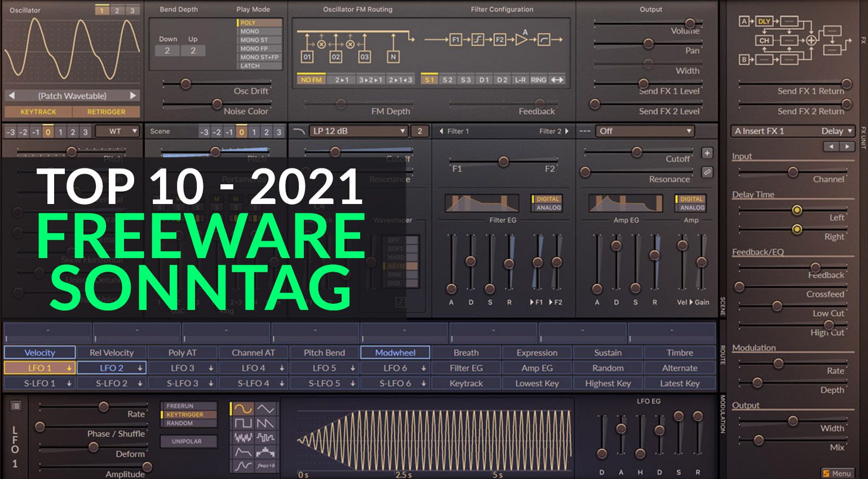Toggle the KEYTRACK oscillator button
Screen dimensions: 868x479
38,112
